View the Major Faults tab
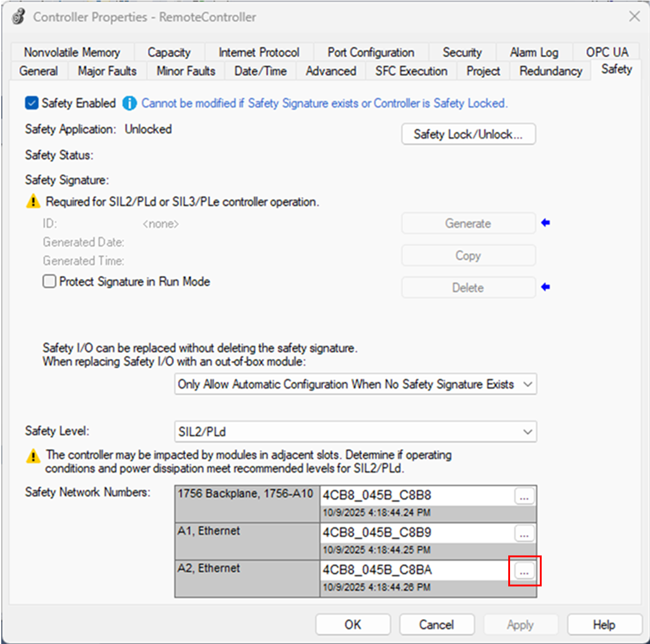The height and width of the screenshot is (644, 650). [x=107, y=71]
